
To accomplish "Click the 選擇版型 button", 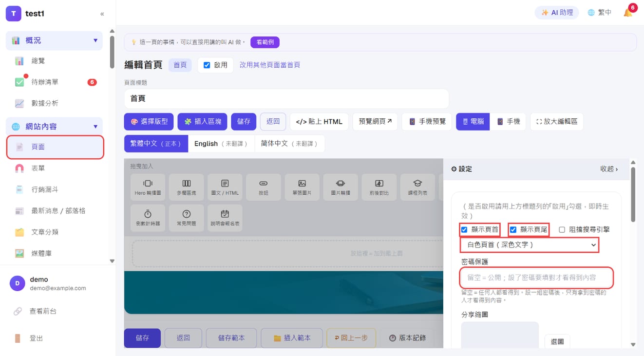I will 149,121.
